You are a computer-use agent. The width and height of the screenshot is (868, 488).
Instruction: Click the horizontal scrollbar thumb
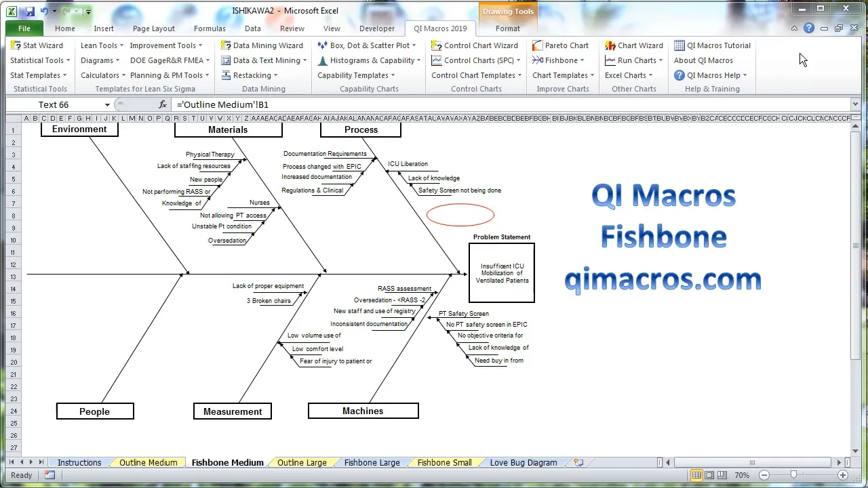[x=751, y=462]
